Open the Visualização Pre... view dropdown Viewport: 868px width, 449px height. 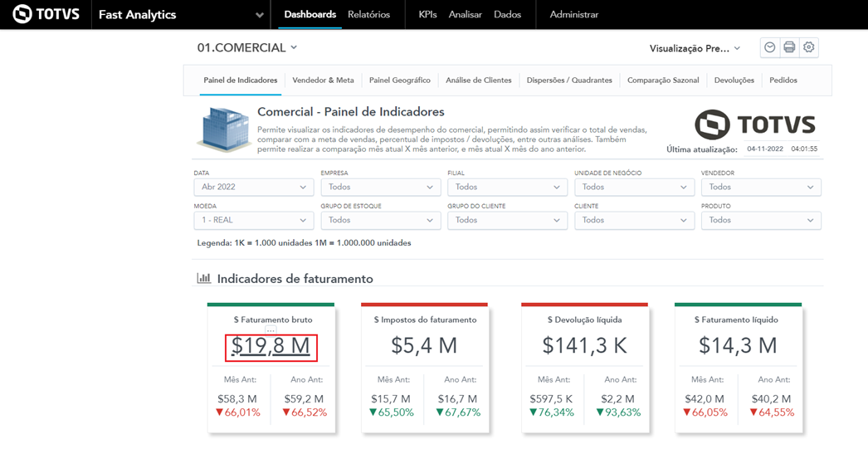(695, 48)
